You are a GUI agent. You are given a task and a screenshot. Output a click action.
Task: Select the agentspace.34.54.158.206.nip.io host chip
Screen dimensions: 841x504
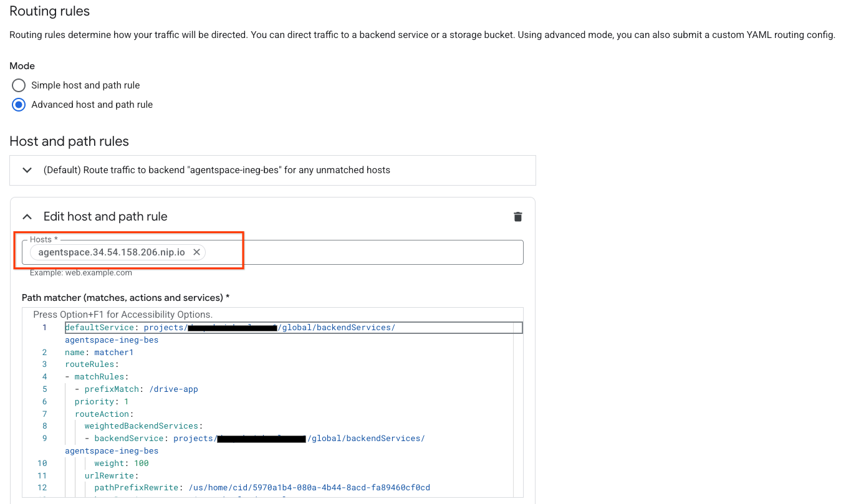(x=111, y=252)
